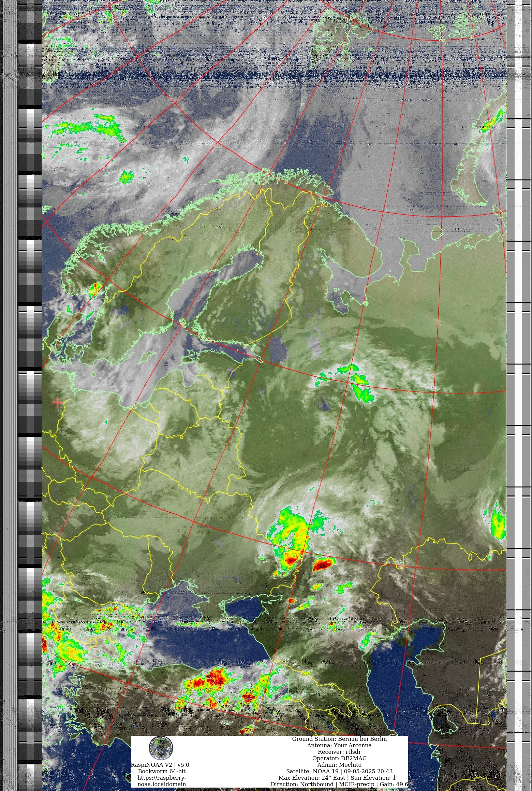
Task: Select the 'Ground Station: Bernau bei Berlin' line
Action: pyautogui.click(x=339, y=739)
